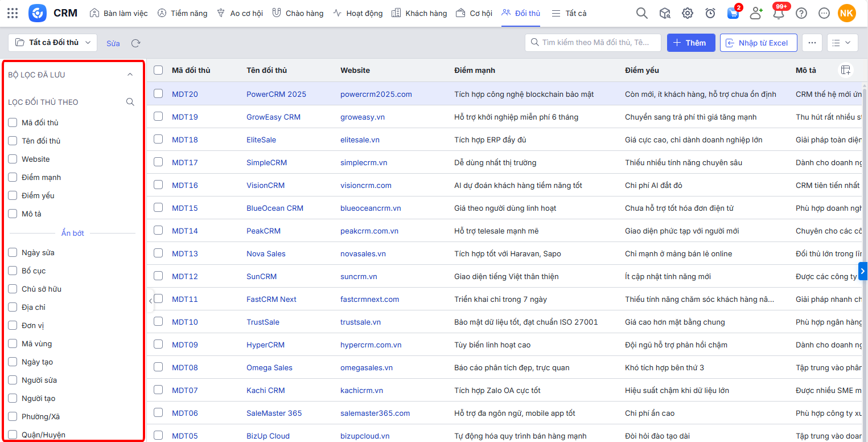Image resolution: width=868 pixels, height=442 pixels.
Task: Click the help question mark icon
Action: click(801, 13)
